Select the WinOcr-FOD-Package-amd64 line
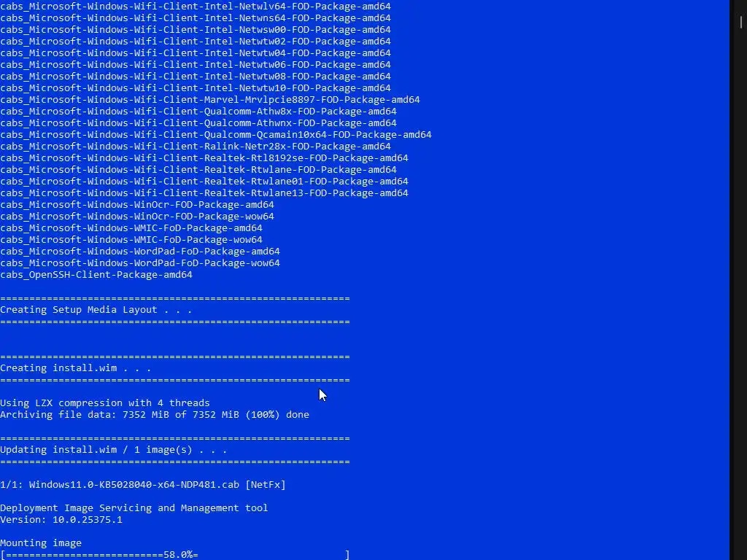This screenshot has width=747, height=560. (x=137, y=205)
